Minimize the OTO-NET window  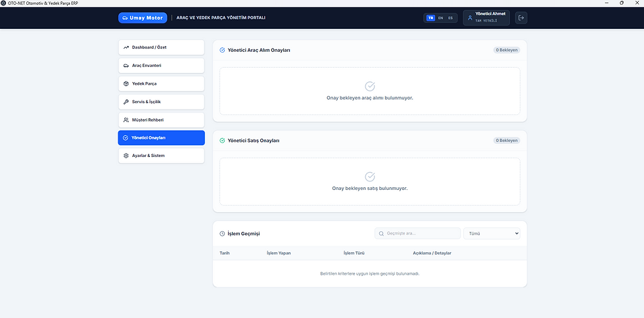[607, 3]
